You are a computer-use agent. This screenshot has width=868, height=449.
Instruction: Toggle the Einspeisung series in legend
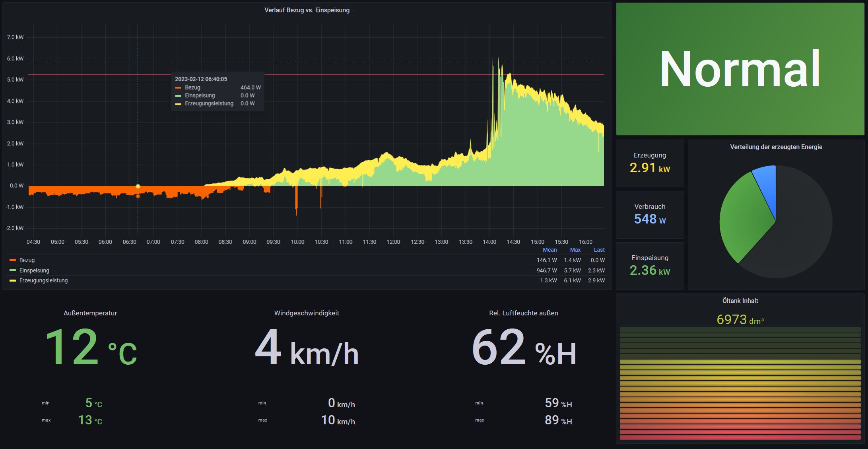coord(34,270)
